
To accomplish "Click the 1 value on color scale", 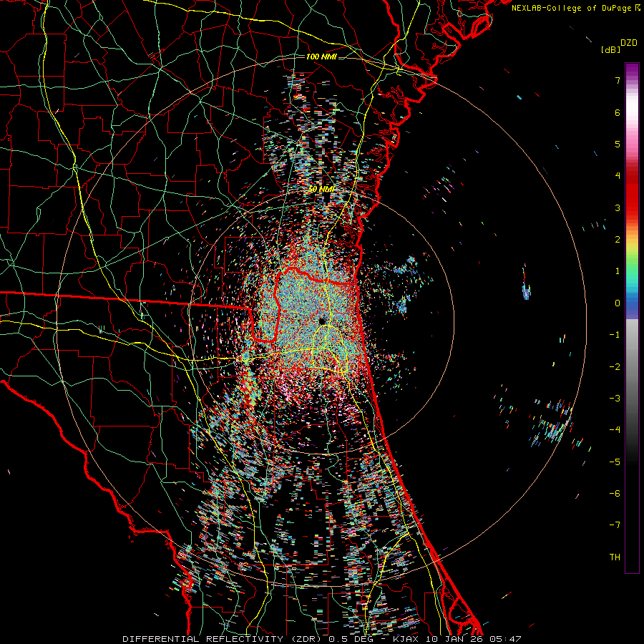I will pos(618,271).
